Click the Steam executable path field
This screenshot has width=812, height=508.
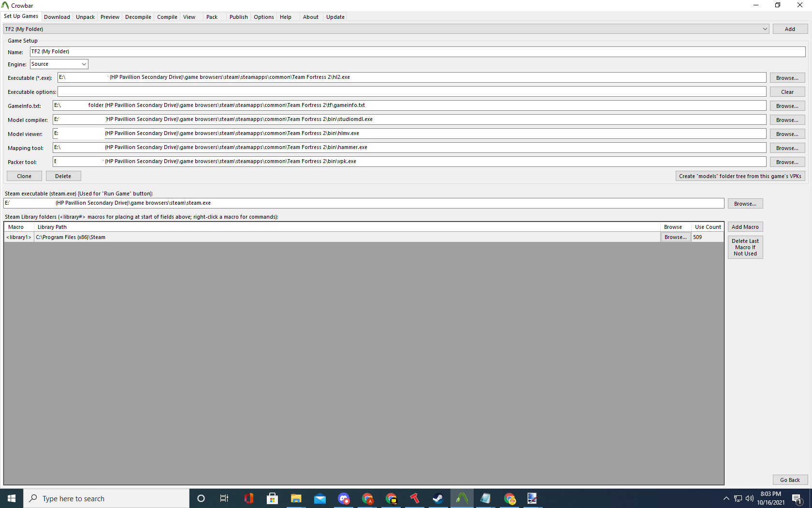[364, 203]
